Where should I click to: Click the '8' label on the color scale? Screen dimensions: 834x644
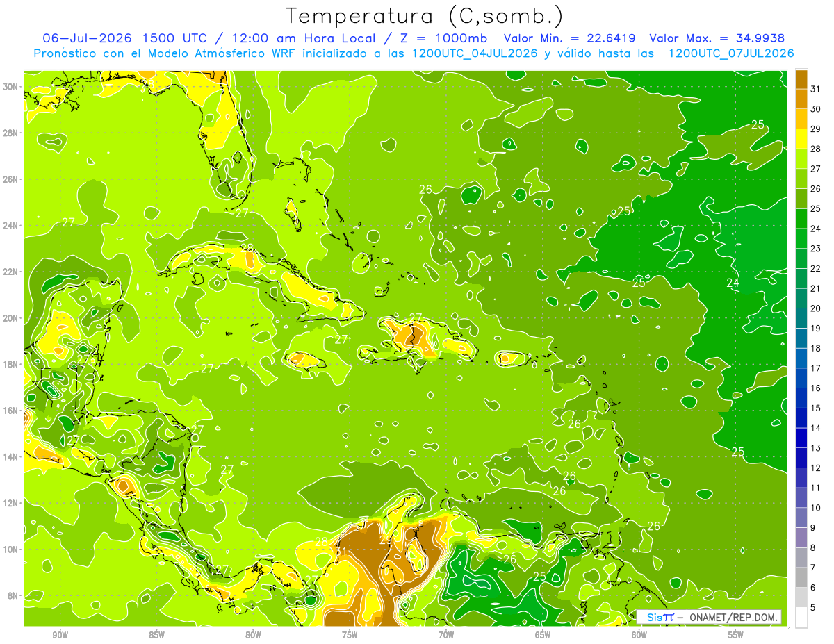pos(813,547)
